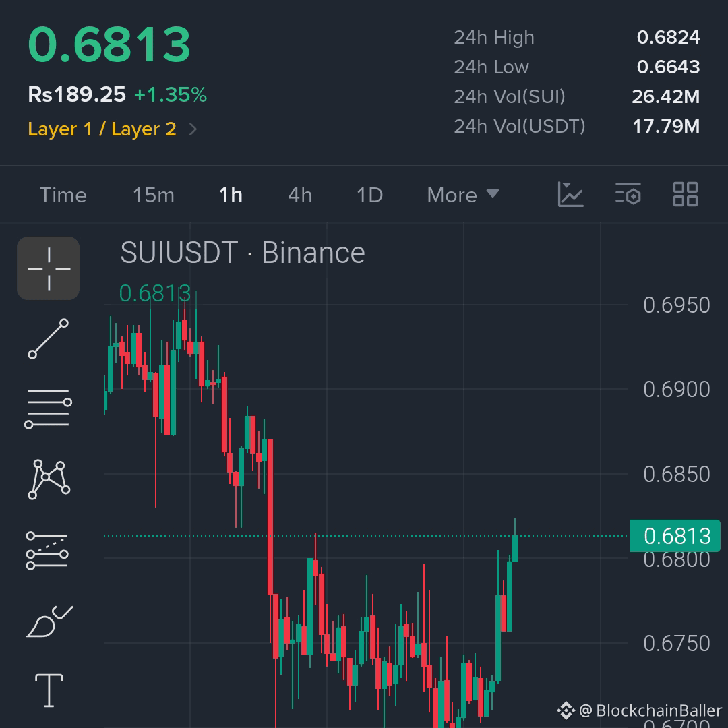Select the brush drawing tool
This screenshot has height=728, width=728.
49,621
